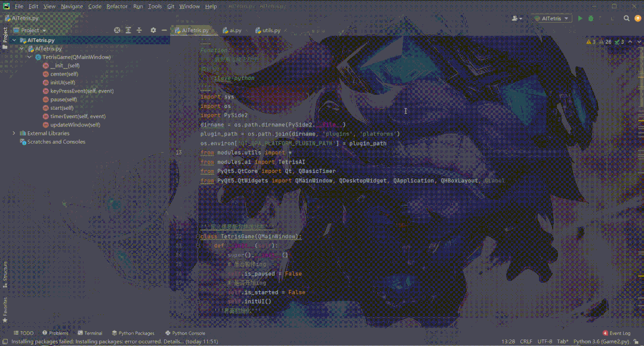Viewport: 644px width, 346px height.
Task: Hide the Project tool window
Action: (x=164, y=30)
